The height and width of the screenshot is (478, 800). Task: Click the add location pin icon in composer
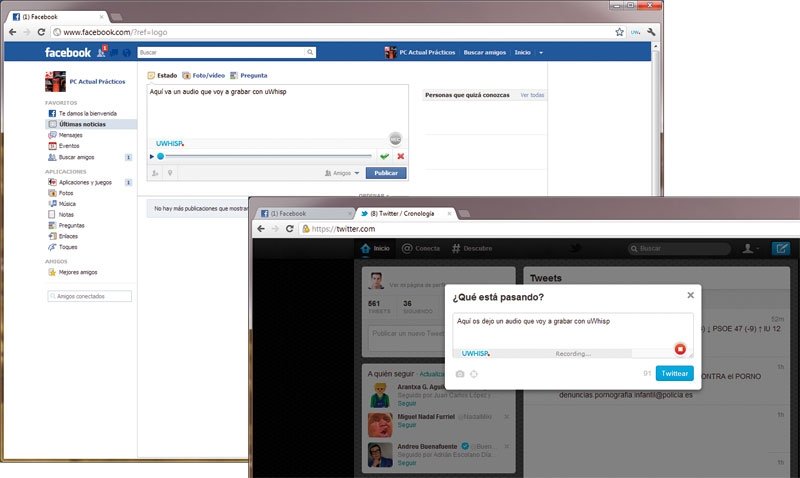(170, 173)
